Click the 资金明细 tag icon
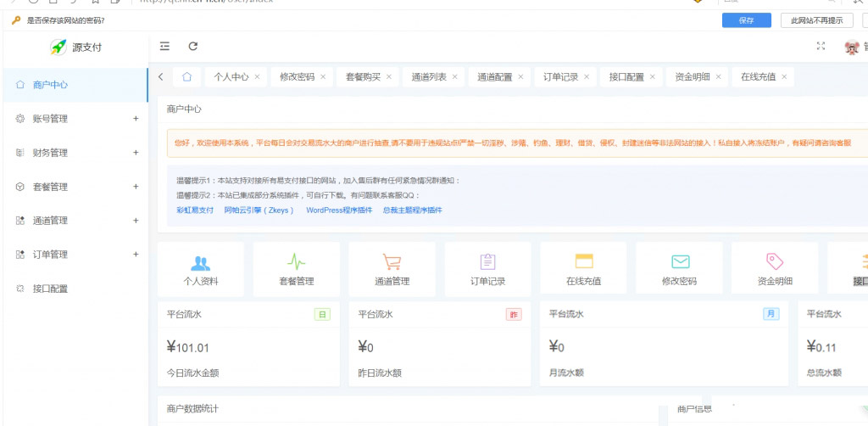This screenshot has height=426, width=868. coord(775,262)
